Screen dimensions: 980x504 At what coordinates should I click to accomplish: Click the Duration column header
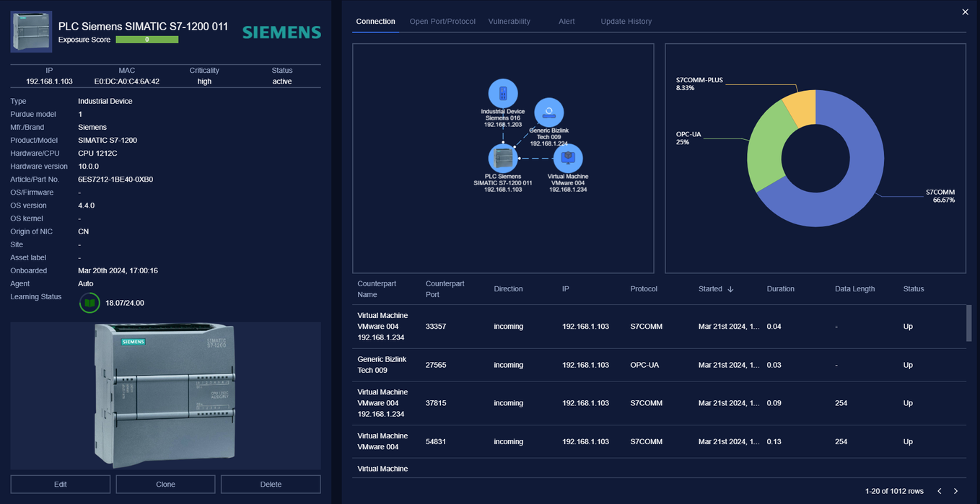[780, 289]
